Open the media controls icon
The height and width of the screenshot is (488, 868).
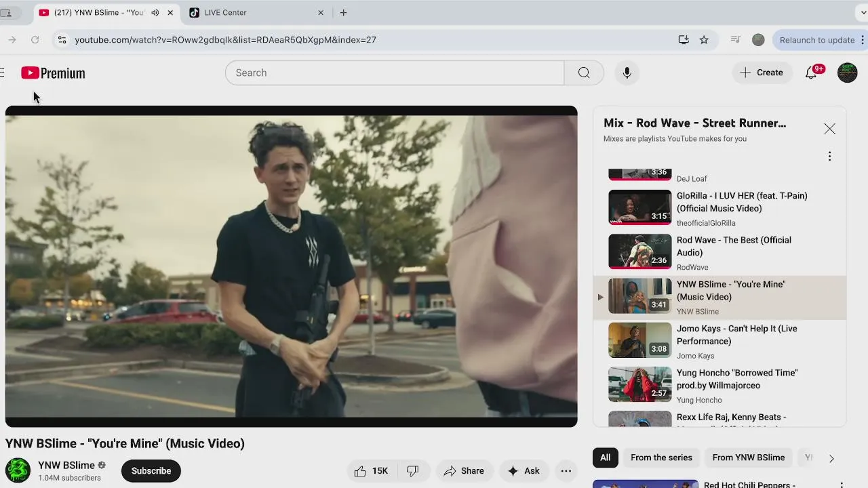point(735,40)
